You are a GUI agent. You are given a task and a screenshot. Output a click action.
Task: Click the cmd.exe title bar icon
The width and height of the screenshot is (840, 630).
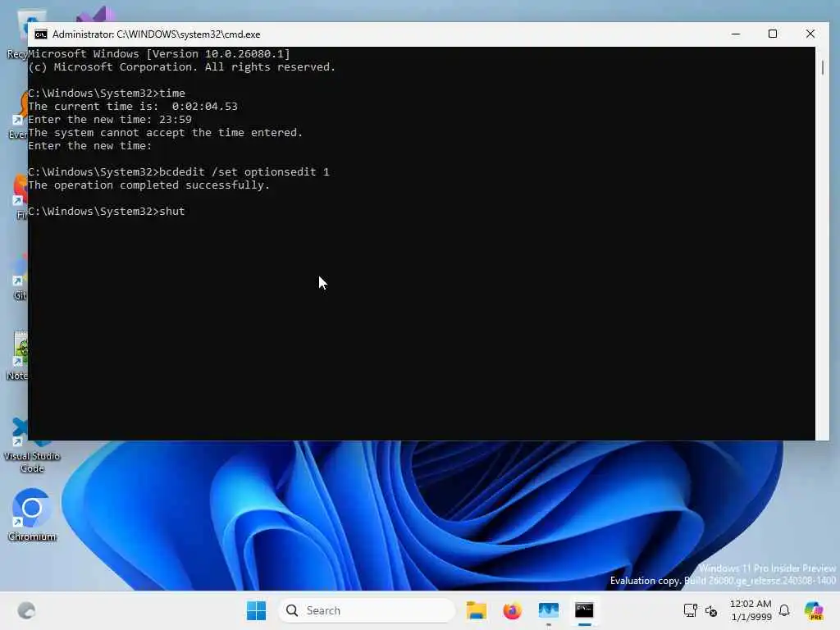click(41, 34)
